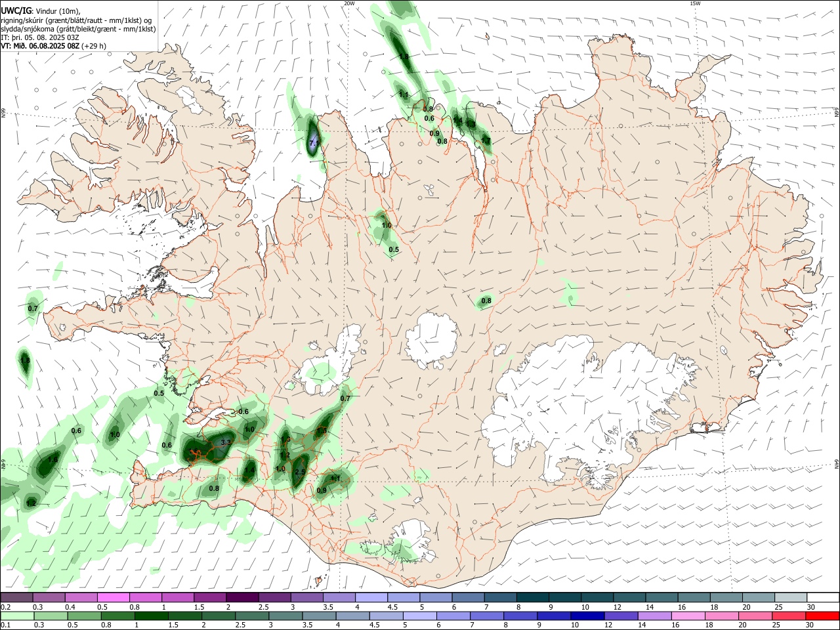Click the light pink 16–18 rain legend swatch

pyautogui.click(x=688, y=616)
